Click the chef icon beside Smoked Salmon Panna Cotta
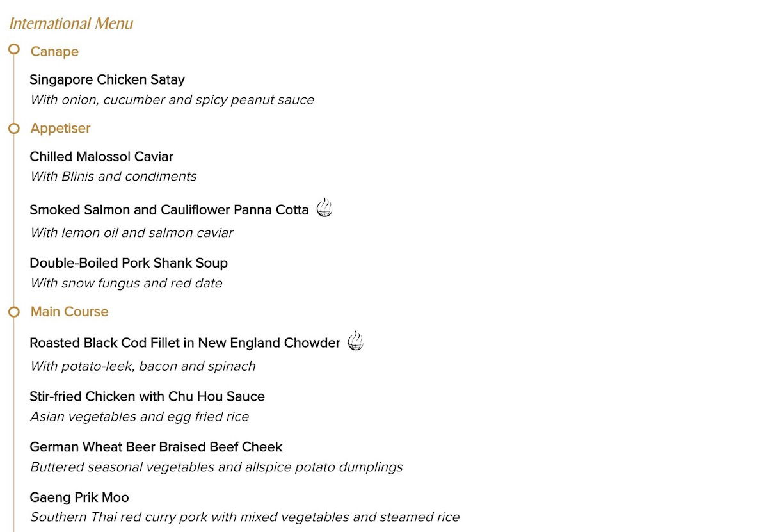This screenshot has width=768, height=532. point(324,207)
